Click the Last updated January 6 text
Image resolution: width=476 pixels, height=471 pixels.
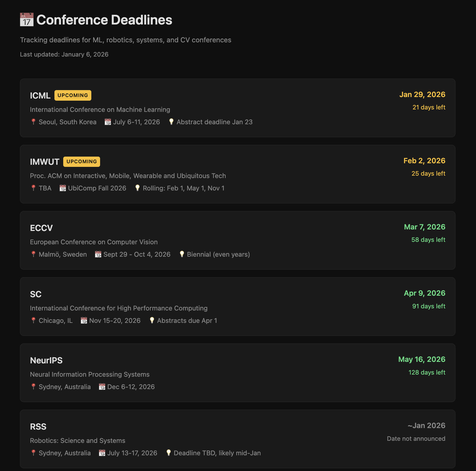(64, 54)
